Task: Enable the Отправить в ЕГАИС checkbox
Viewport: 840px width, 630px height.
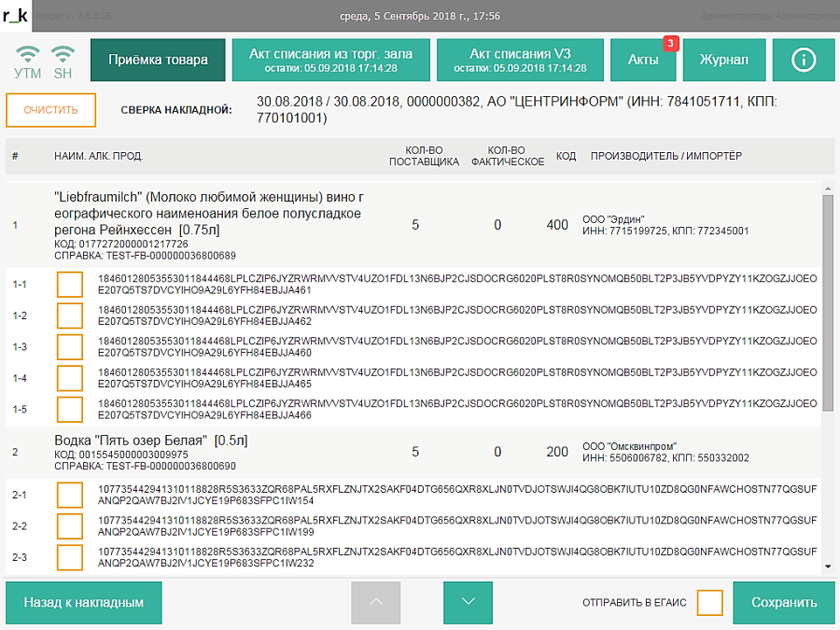Action: [709, 603]
